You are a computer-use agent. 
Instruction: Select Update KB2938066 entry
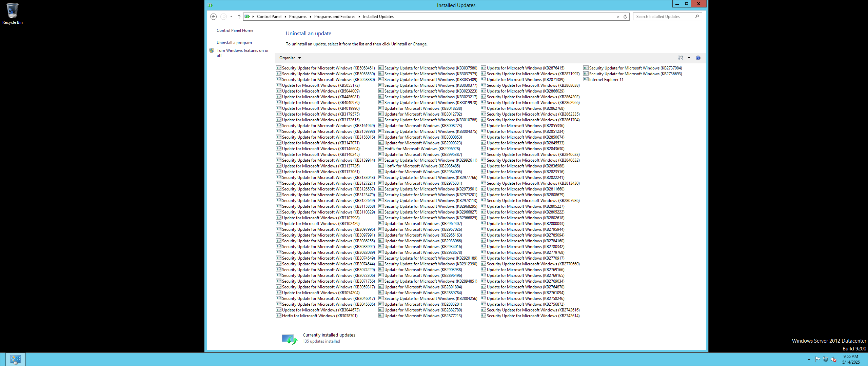coord(420,241)
